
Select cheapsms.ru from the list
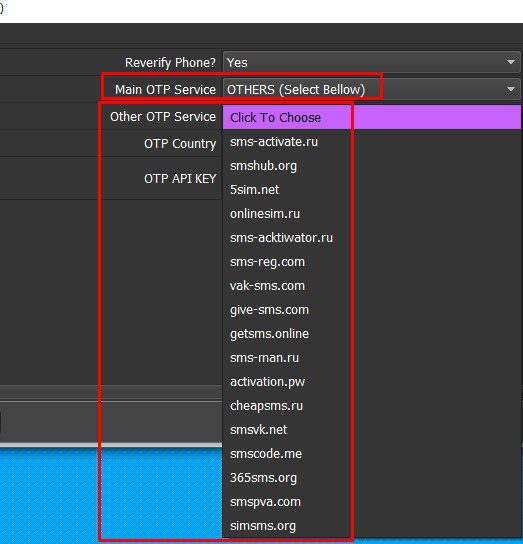pos(372,405)
